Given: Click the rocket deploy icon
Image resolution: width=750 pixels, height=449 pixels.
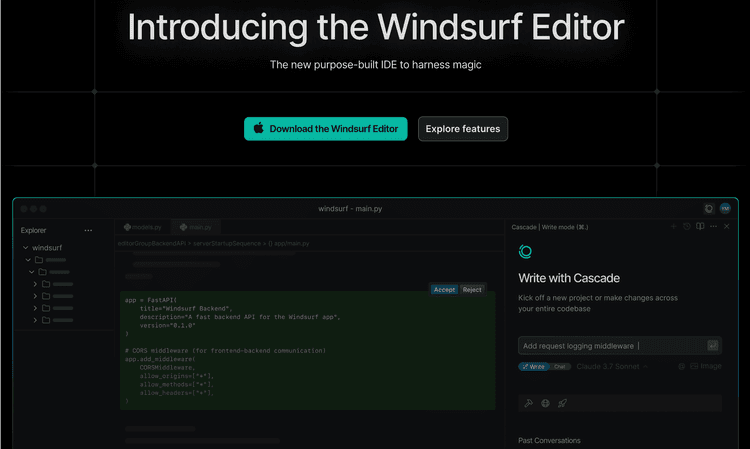Looking at the screenshot, I should pos(562,403).
